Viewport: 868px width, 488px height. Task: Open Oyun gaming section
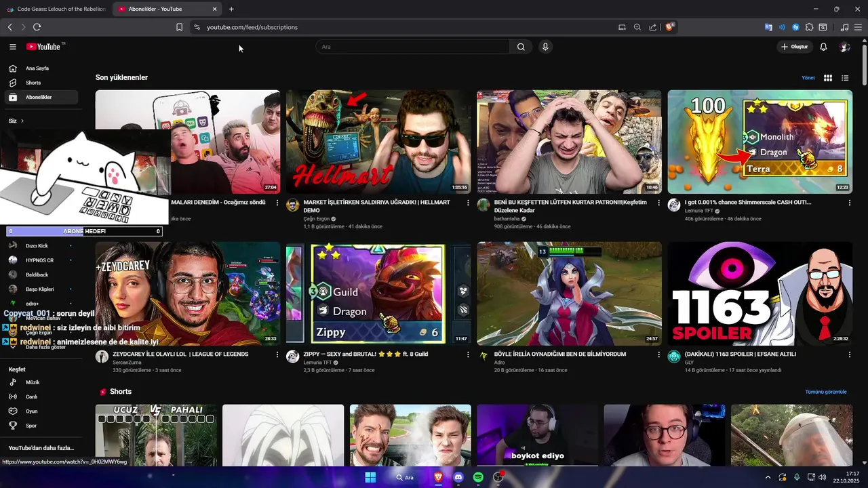(41, 411)
